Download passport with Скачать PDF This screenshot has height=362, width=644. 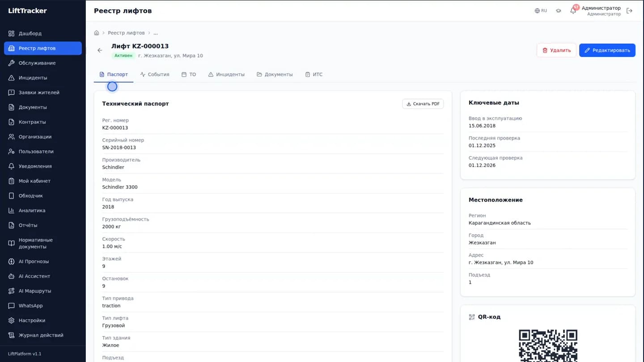pyautogui.click(x=423, y=104)
